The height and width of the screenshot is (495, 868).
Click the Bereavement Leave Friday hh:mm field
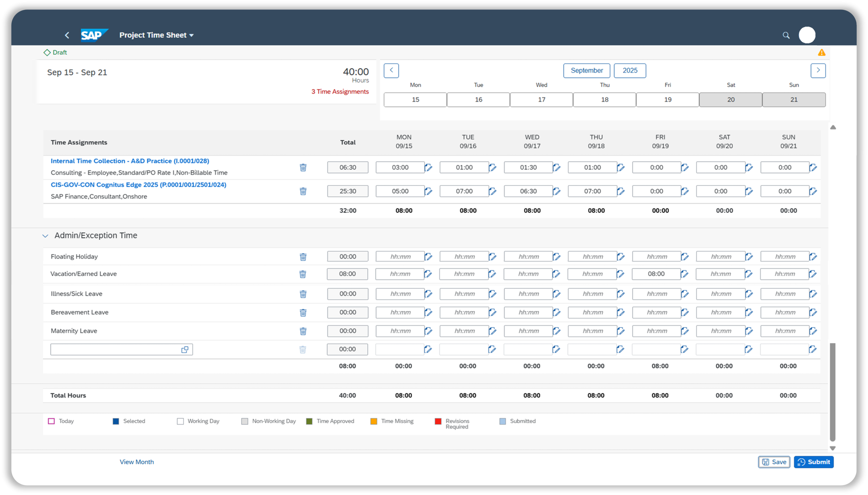[656, 312]
